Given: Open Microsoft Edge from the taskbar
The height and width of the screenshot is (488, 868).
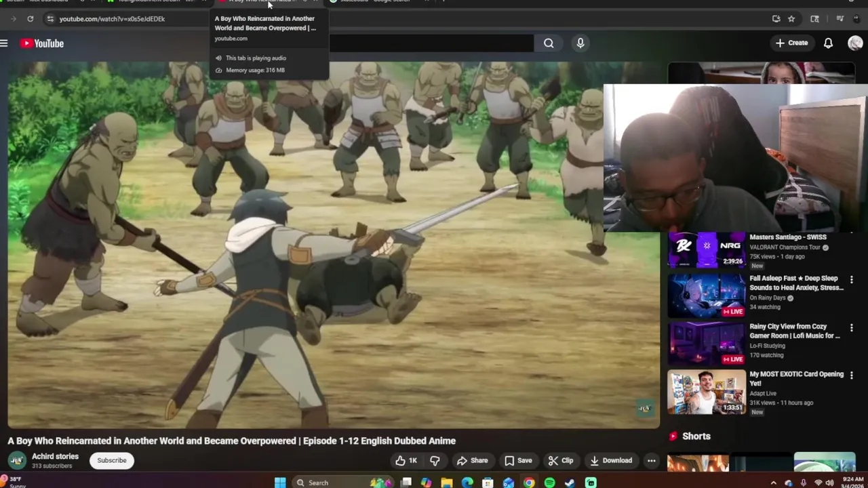Looking at the screenshot, I should [x=467, y=483].
